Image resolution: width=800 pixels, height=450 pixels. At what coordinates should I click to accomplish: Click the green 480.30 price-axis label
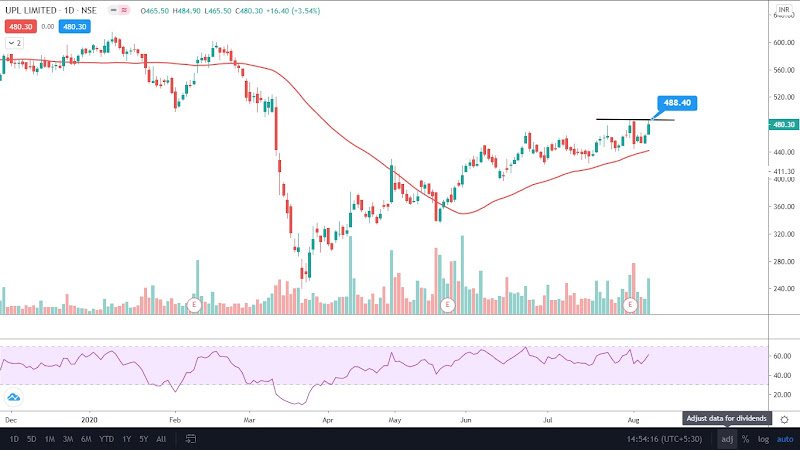[784, 124]
